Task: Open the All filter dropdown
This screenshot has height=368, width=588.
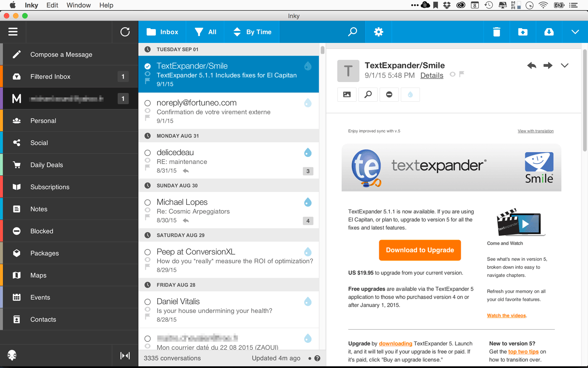Action: tap(206, 32)
